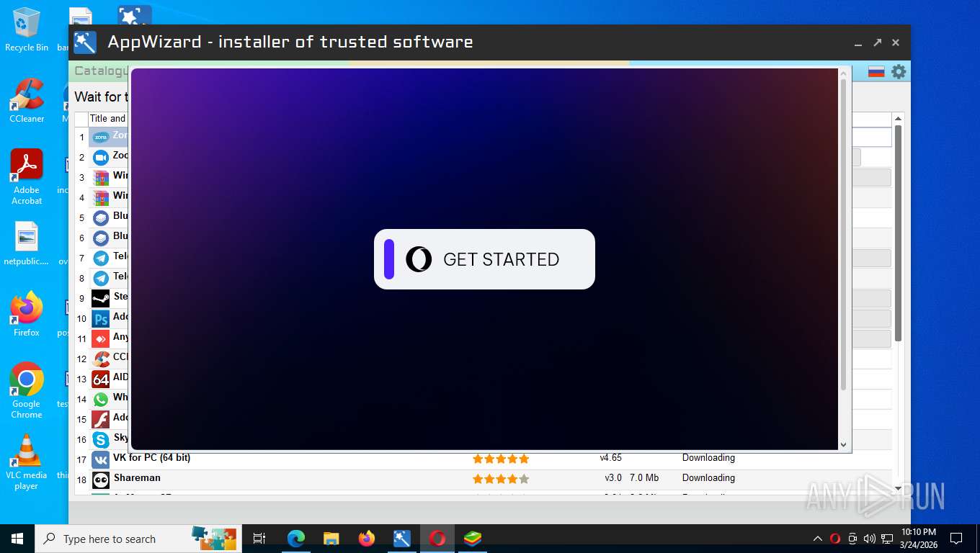Select the AIDA64 icon in row 13
Image resolution: width=980 pixels, height=553 pixels.
pyautogui.click(x=101, y=379)
